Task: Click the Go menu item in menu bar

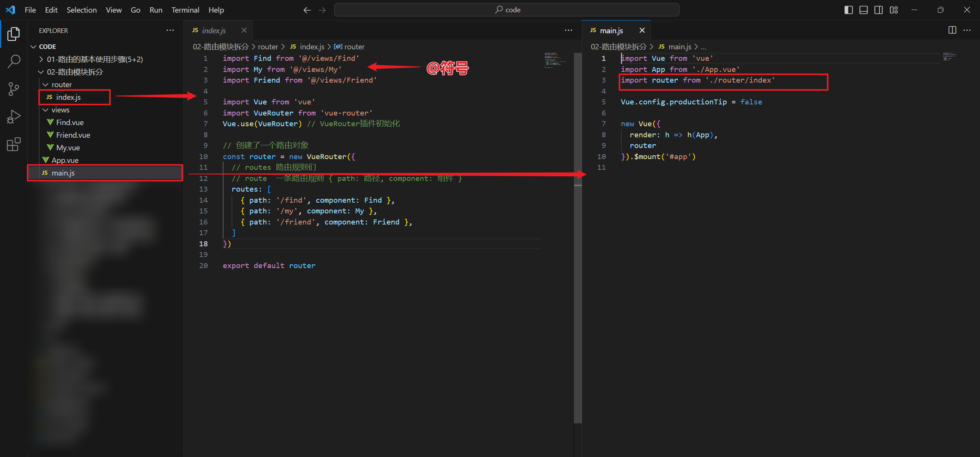Action: pyautogui.click(x=135, y=9)
